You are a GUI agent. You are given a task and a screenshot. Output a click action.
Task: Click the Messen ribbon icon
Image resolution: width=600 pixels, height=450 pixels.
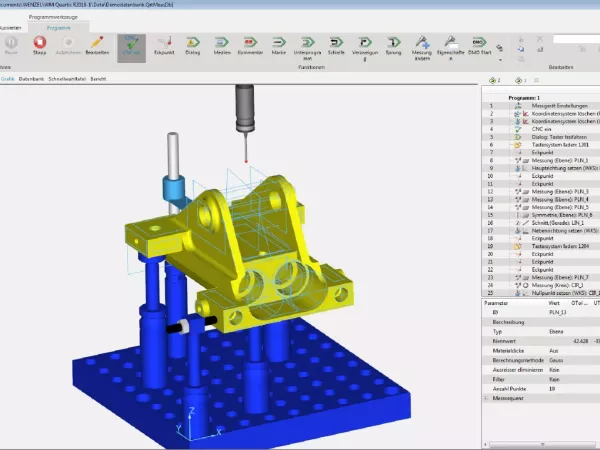point(221,46)
